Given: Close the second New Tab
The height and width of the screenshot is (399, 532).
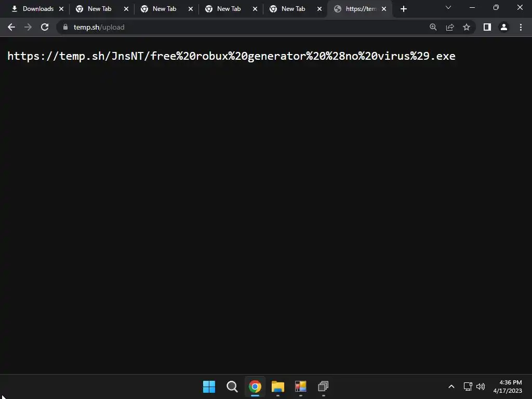Looking at the screenshot, I should tap(191, 9).
